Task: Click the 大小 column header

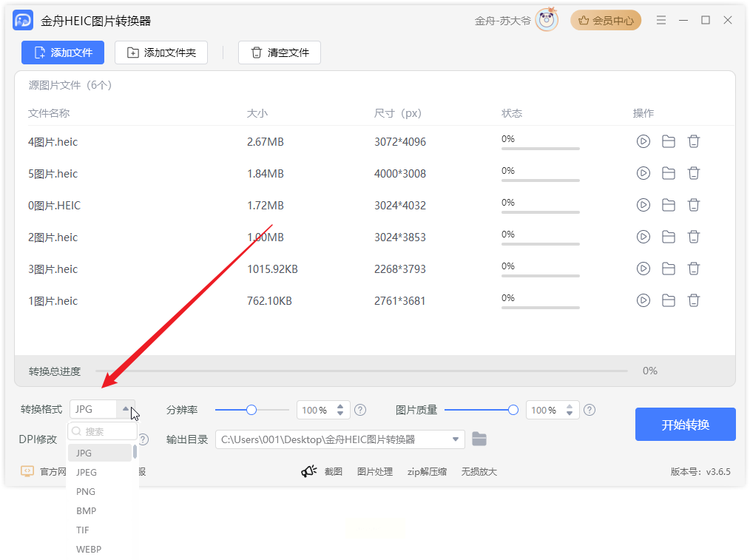Action: (257, 113)
